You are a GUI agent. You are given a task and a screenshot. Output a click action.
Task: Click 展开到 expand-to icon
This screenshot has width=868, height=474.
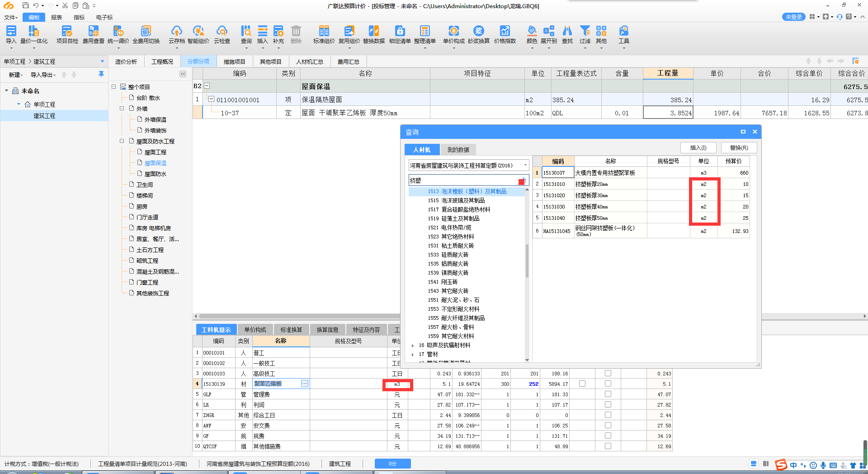[548, 34]
